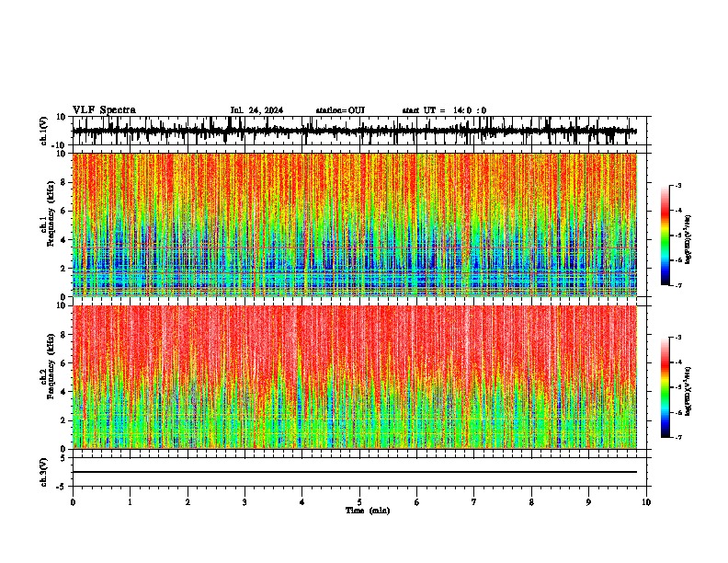Click the ch.2 color scale bar

[x=665, y=387]
